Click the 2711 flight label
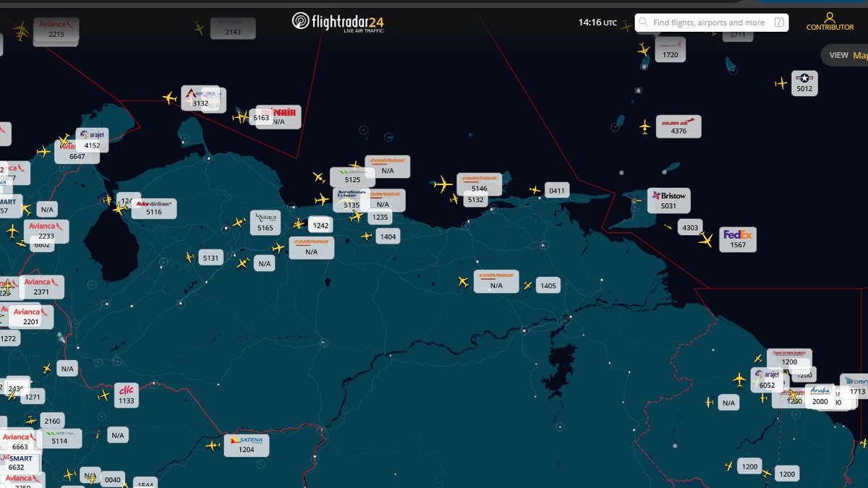The height and width of the screenshot is (488, 868). coord(736,35)
